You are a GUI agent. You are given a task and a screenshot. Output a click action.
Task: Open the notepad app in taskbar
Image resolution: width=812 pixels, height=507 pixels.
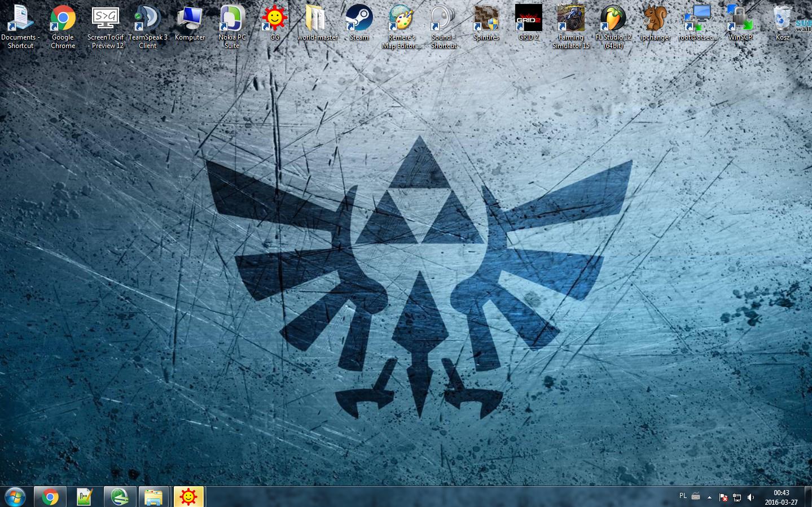(x=84, y=497)
